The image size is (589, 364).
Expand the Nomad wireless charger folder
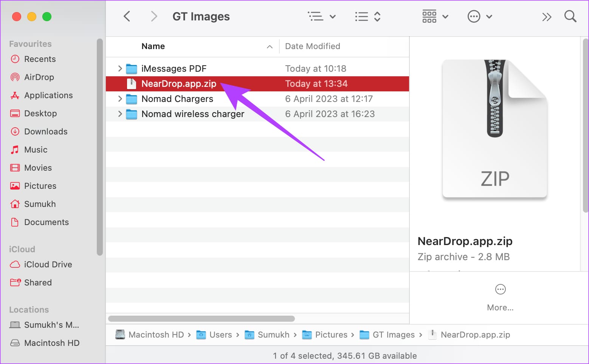[x=120, y=114]
